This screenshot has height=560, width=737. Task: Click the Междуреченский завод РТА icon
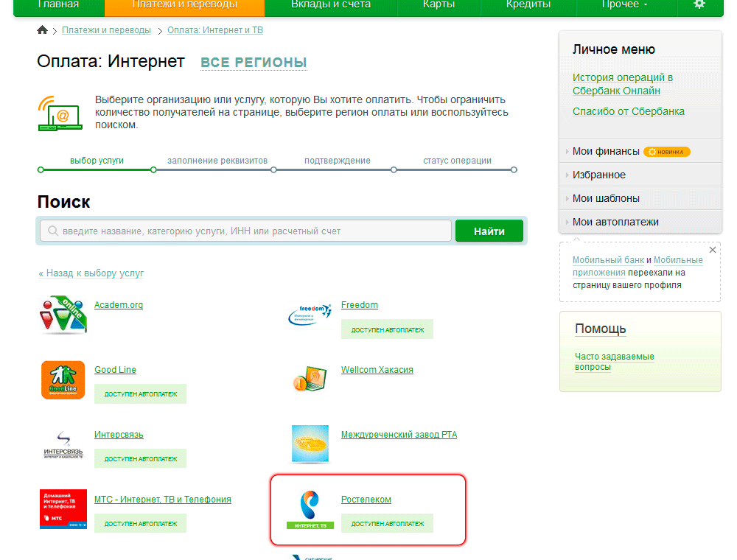tap(310, 442)
